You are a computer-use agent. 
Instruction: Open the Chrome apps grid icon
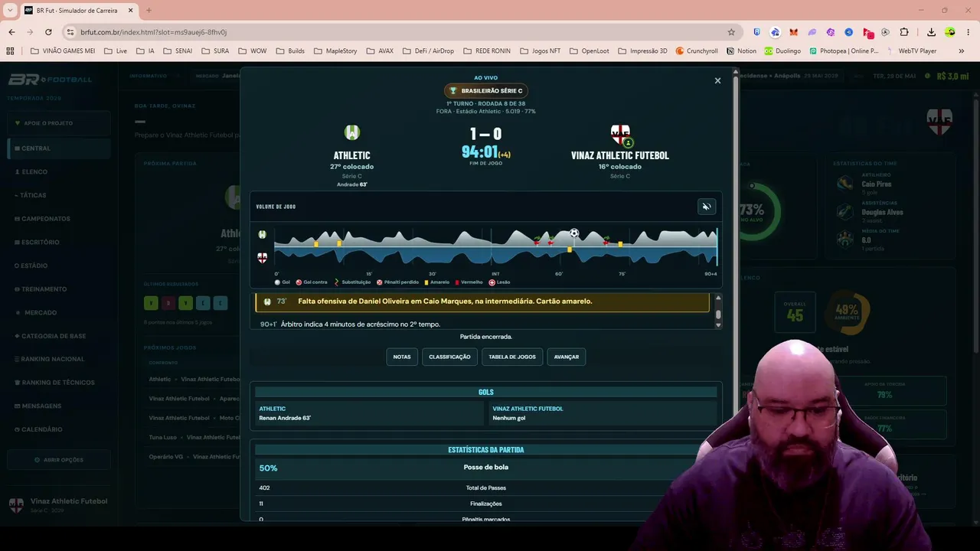pyautogui.click(x=10, y=51)
